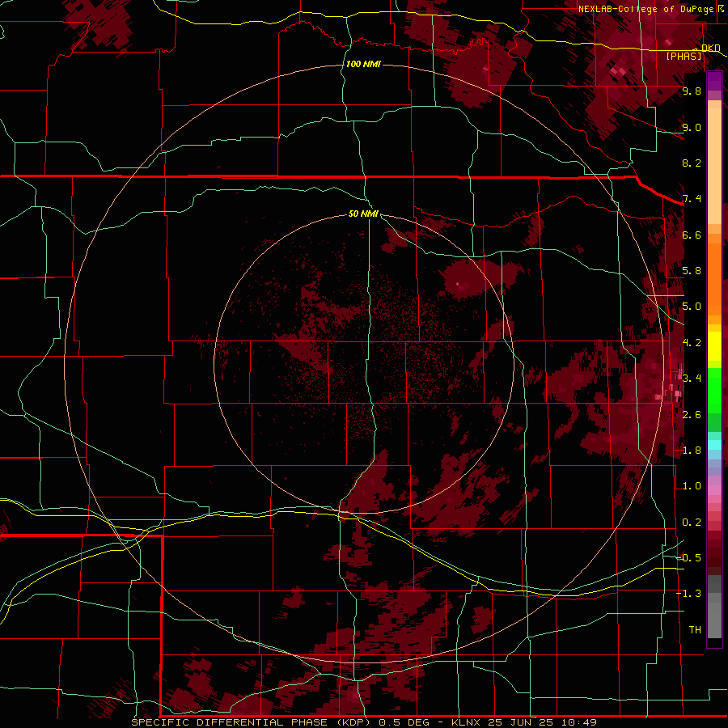Screen dimensions: 728x728
Task: Click the 9.8 scale value
Action: click(x=692, y=91)
